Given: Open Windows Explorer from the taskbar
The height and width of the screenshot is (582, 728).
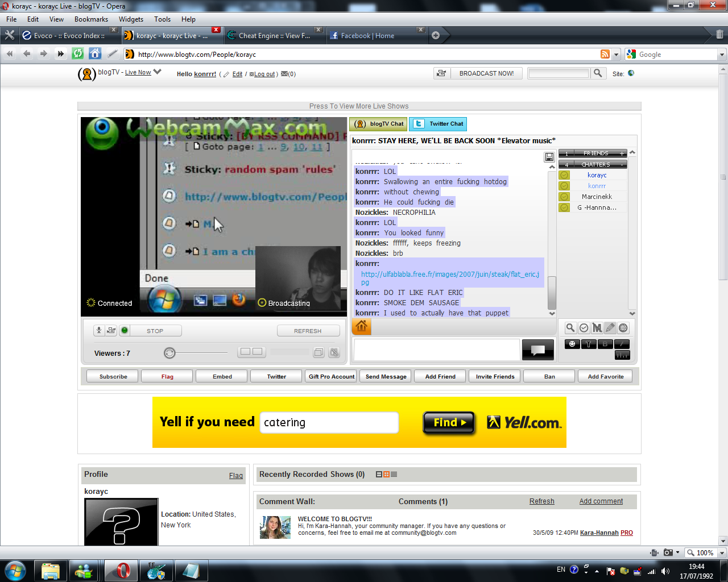Looking at the screenshot, I should coord(51,571).
